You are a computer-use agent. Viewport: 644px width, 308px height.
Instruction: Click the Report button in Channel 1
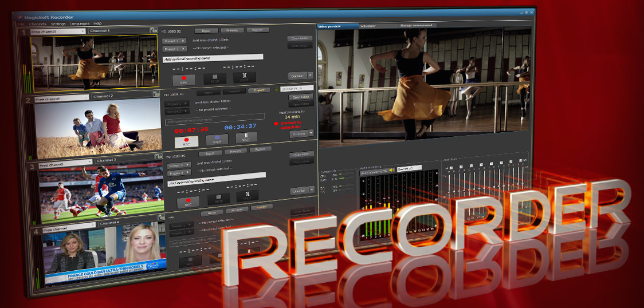(257, 30)
